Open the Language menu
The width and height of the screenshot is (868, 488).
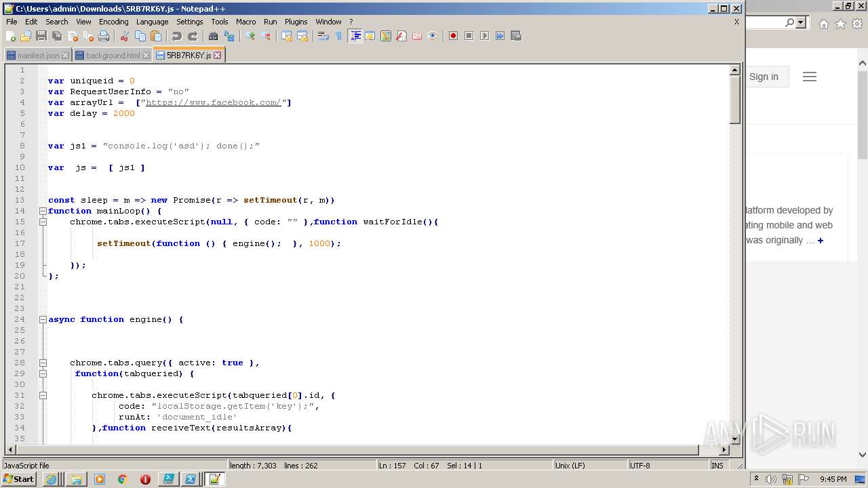pos(152,22)
